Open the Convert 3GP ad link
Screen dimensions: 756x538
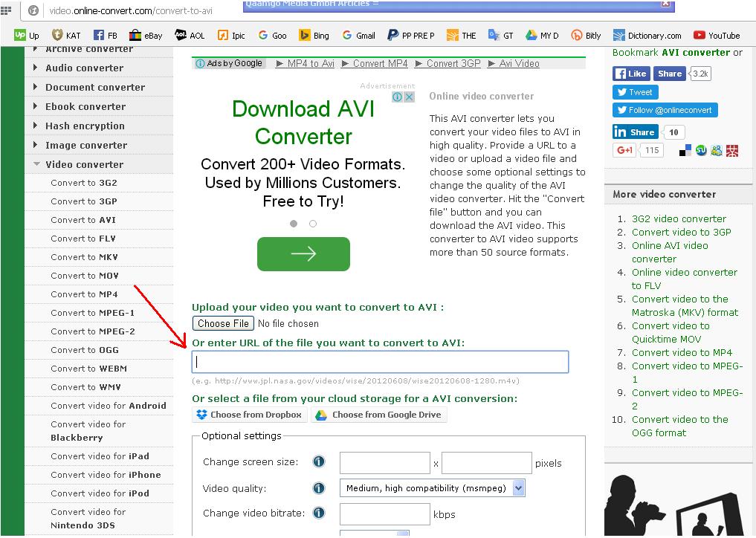click(x=448, y=63)
